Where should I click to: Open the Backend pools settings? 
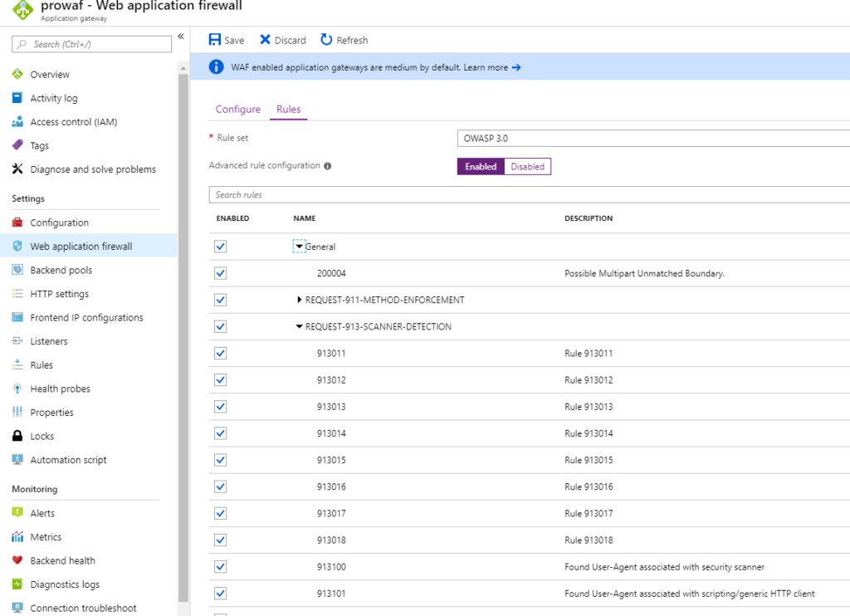(66, 269)
